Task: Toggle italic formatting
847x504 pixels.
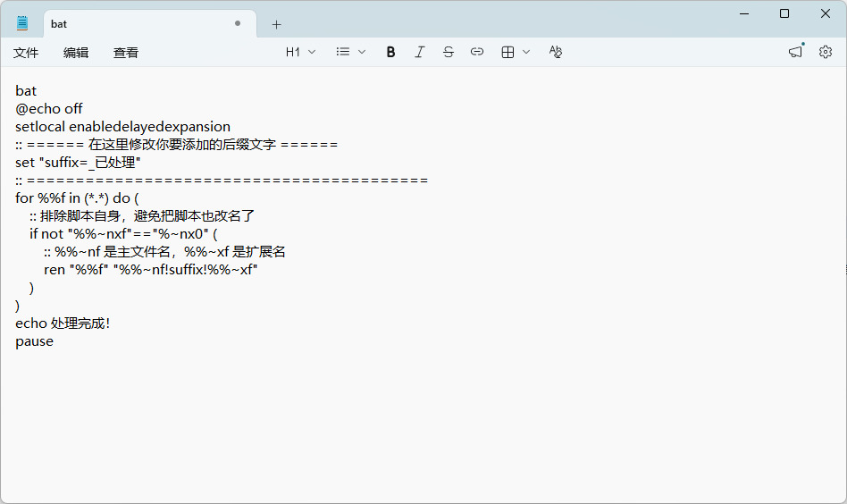Action: 419,52
